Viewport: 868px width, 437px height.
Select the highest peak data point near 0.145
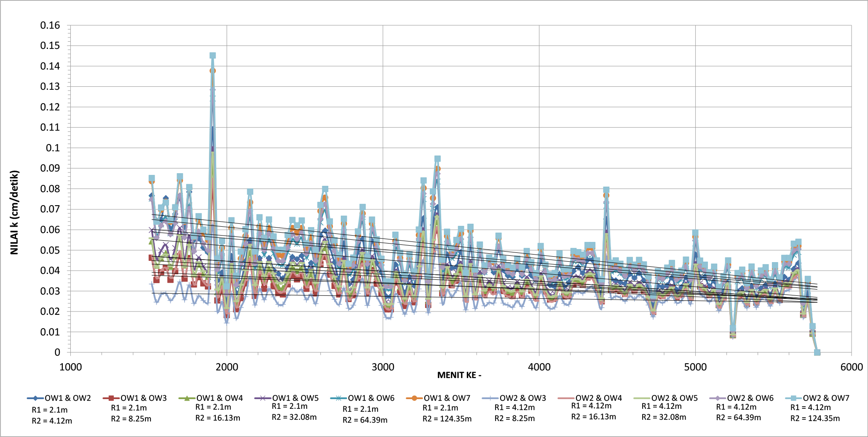pyautogui.click(x=213, y=56)
